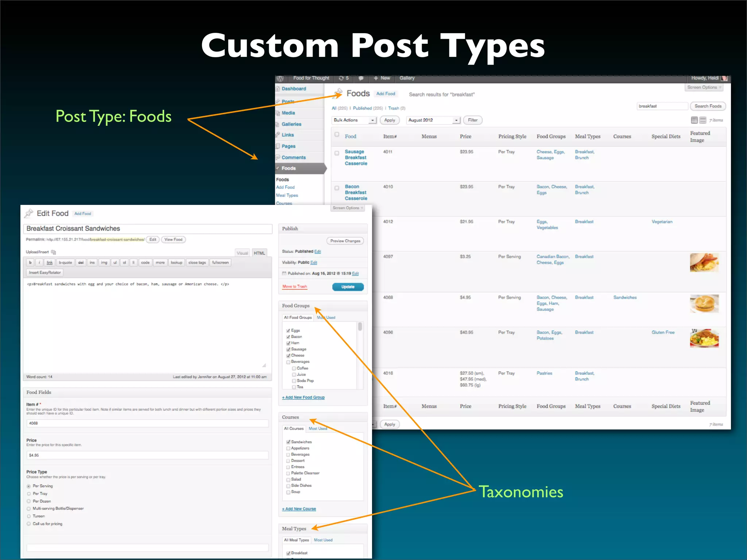747x560 pixels.
Task: Open the item 4068 bagel sandwich thumbnail
Action: pyautogui.click(x=704, y=304)
